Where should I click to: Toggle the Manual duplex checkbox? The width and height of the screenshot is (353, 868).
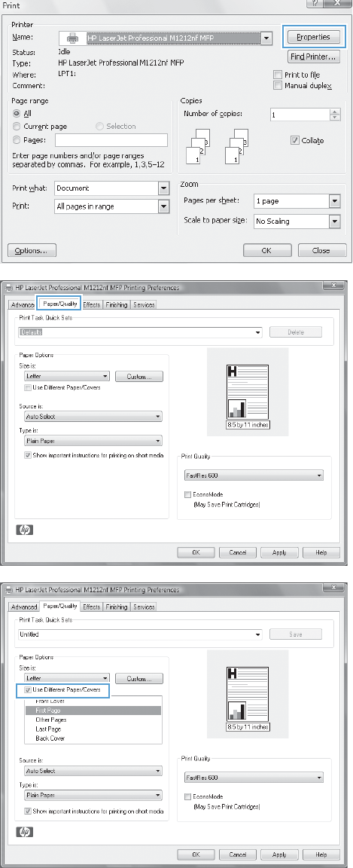coord(278,85)
